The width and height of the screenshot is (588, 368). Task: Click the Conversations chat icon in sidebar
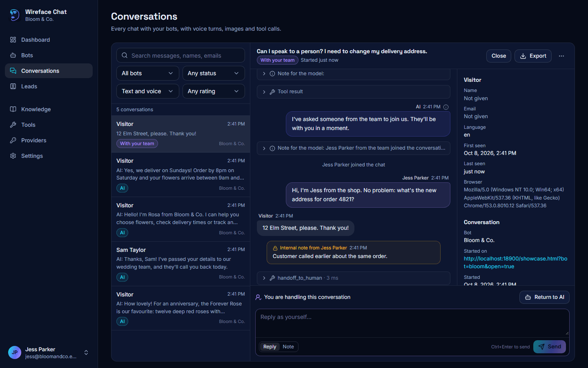tap(13, 71)
